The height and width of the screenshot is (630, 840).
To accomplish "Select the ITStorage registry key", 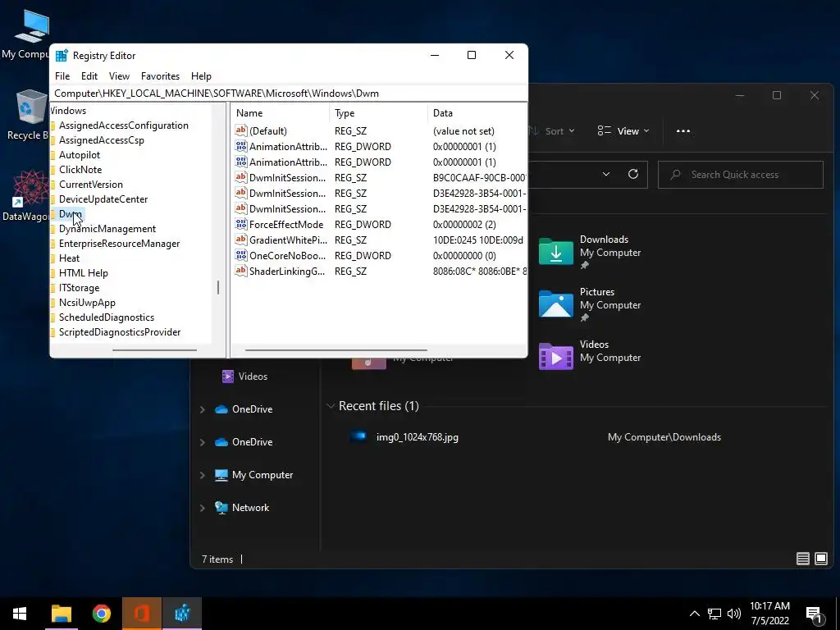I will coord(80,288).
